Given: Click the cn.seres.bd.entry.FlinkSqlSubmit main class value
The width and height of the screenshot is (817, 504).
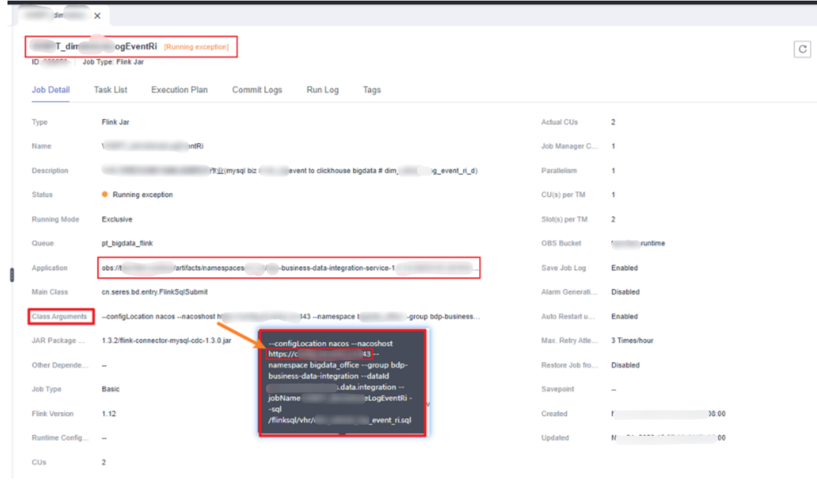Looking at the screenshot, I should pyautogui.click(x=155, y=292).
